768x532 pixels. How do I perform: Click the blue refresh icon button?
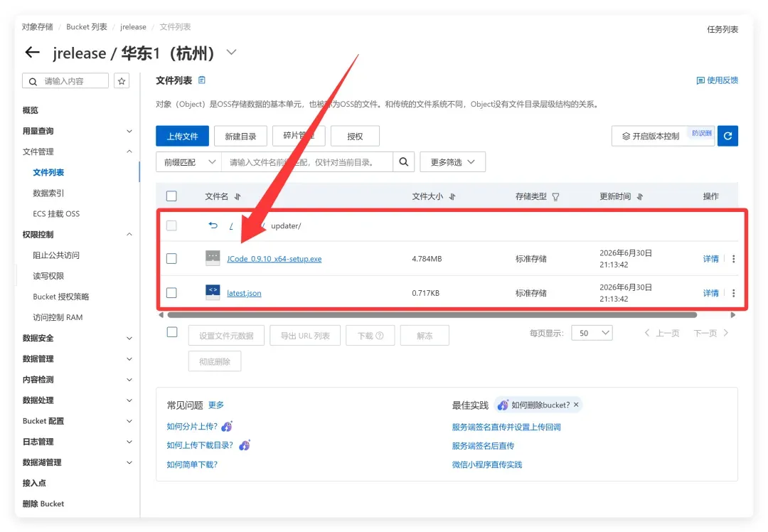click(728, 136)
